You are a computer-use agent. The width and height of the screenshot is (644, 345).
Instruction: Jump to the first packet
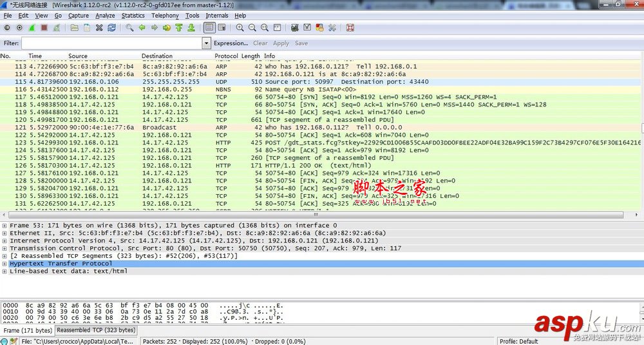point(178,28)
